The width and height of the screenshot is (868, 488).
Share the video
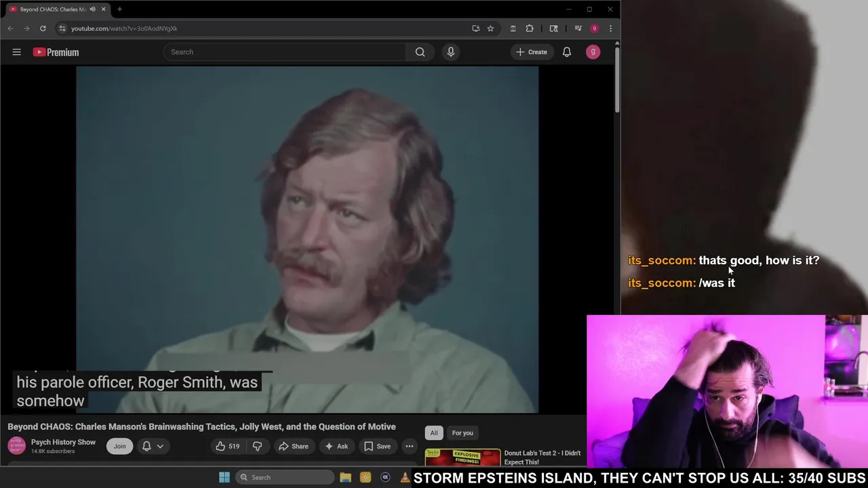[292, 446]
